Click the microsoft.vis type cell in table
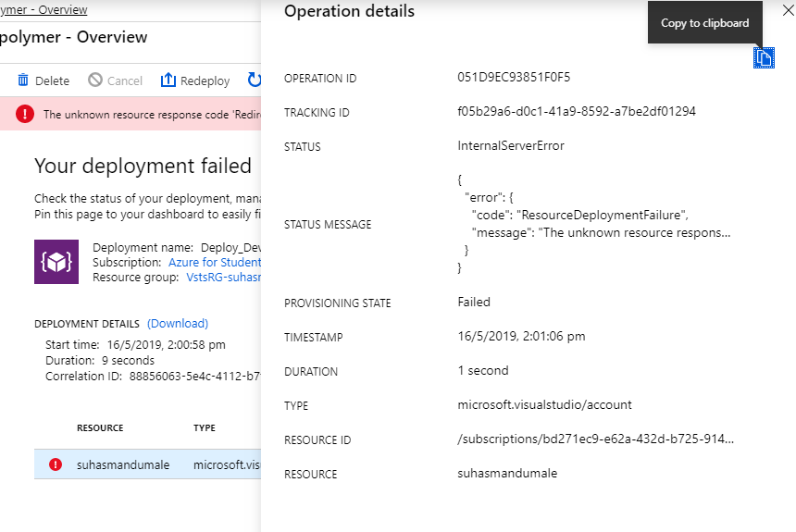Image resolution: width=796 pixels, height=532 pixels. tap(227, 465)
